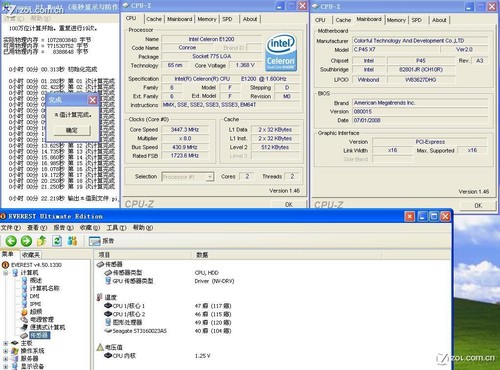500x370 pixels.
Task: Open Memory tab in CPU-Z mainboard window
Action: click(396, 20)
